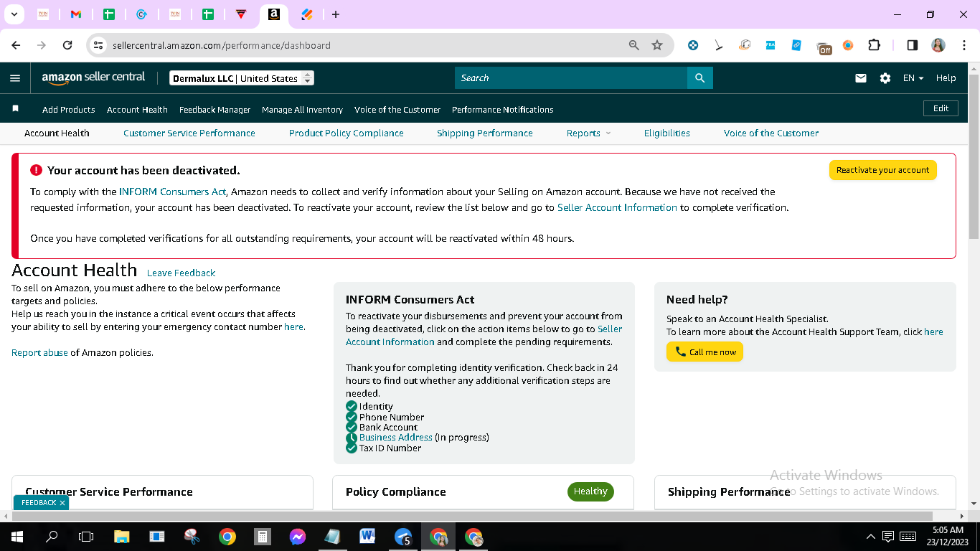980x551 pixels.
Task: Toggle the Chrome side panel icon
Action: click(x=913, y=45)
